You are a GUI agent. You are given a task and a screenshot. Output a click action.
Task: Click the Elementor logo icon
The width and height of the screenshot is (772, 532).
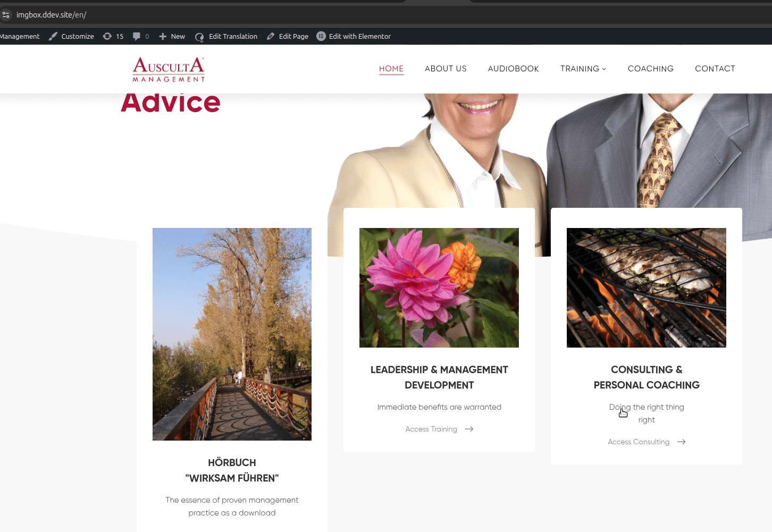pyautogui.click(x=321, y=36)
